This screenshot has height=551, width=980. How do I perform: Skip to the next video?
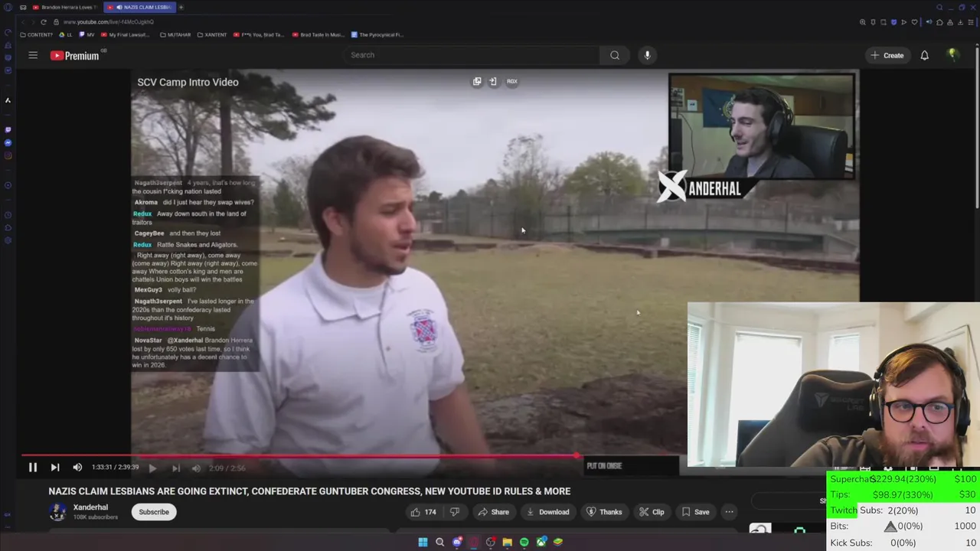pos(55,468)
